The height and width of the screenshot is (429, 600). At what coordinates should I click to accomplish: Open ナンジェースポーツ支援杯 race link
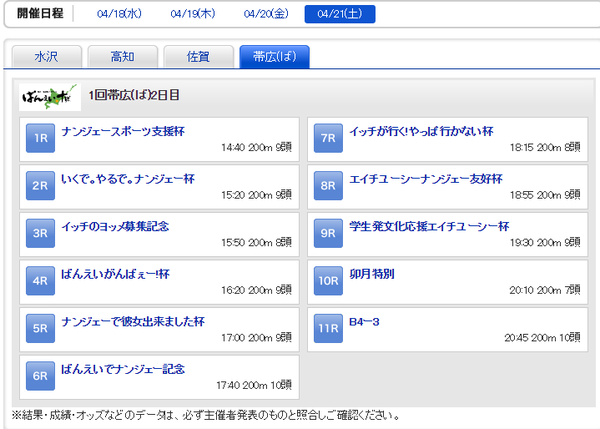pyautogui.click(x=123, y=131)
